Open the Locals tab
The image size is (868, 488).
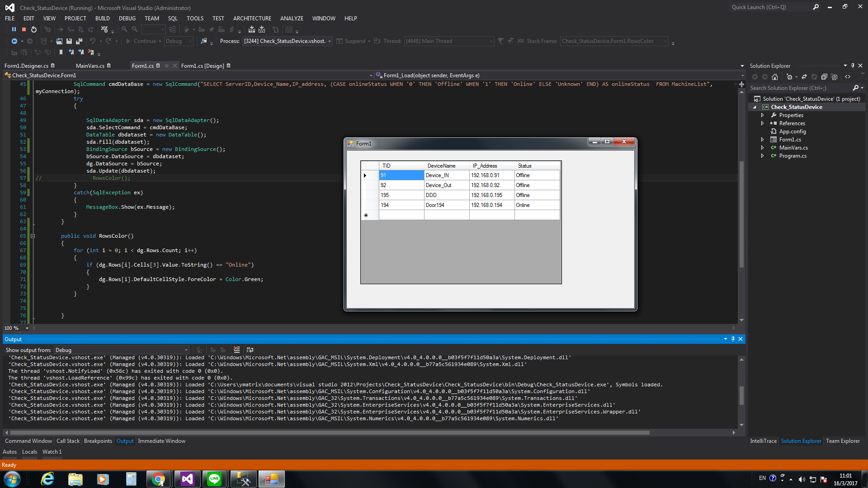tap(29, 452)
